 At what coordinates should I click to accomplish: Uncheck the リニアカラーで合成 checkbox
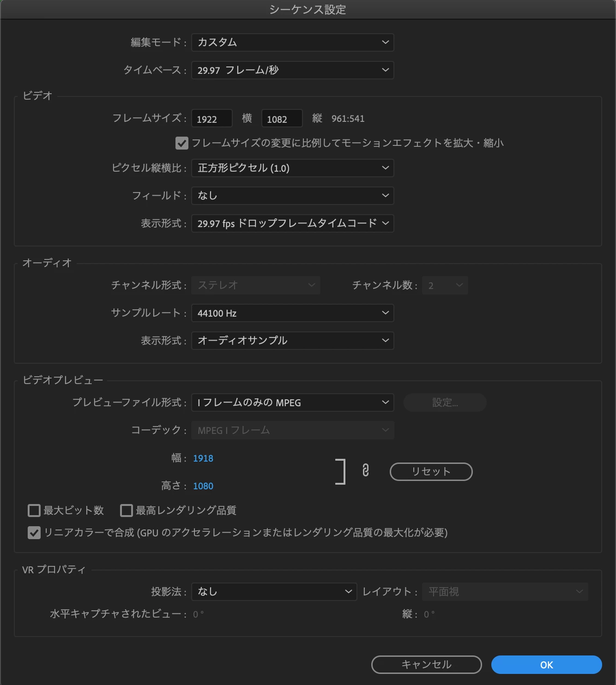pyautogui.click(x=34, y=533)
